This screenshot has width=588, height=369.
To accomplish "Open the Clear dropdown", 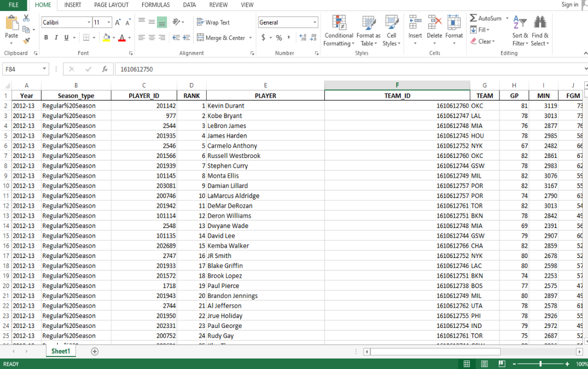I will pyautogui.click(x=482, y=41).
